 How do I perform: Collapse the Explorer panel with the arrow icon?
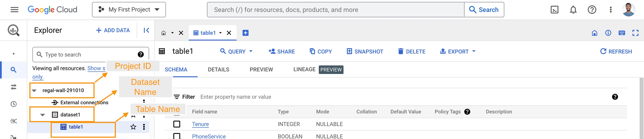[146, 30]
